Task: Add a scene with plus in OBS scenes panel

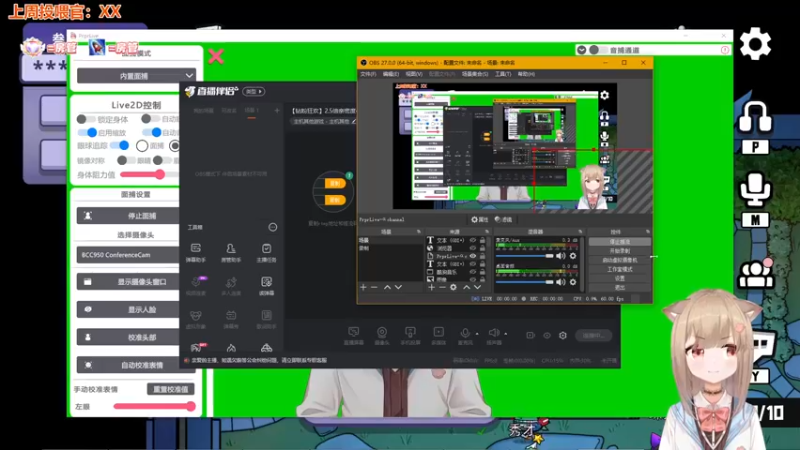Action: [x=363, y=287]
